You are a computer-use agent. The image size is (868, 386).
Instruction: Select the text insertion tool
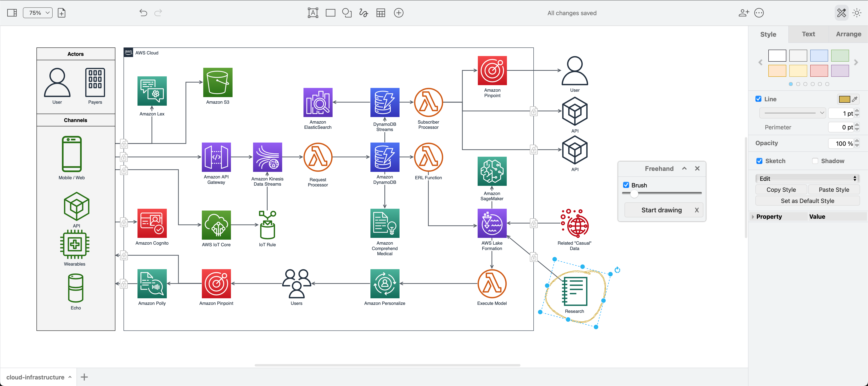coord(313,13)
